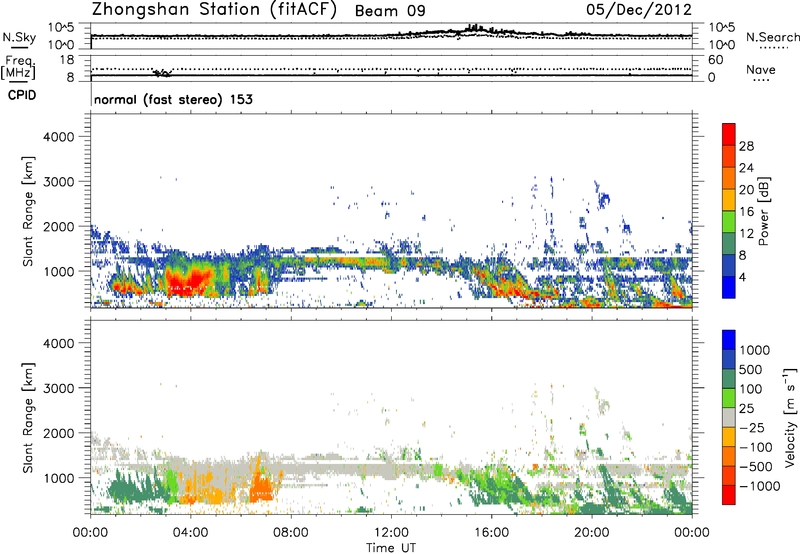Click the 08:00 time tick label
The height and width of the screenshot is (554, 800).
click(291, 533)
